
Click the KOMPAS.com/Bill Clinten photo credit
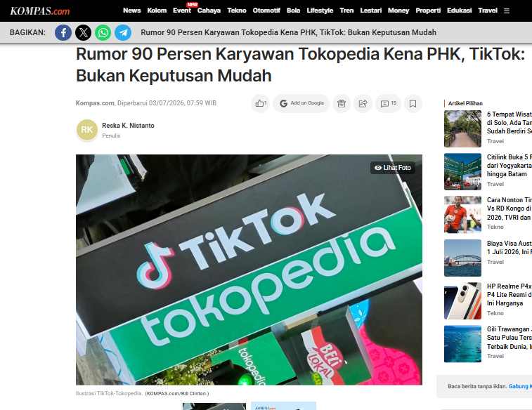[x=177, y=393]
